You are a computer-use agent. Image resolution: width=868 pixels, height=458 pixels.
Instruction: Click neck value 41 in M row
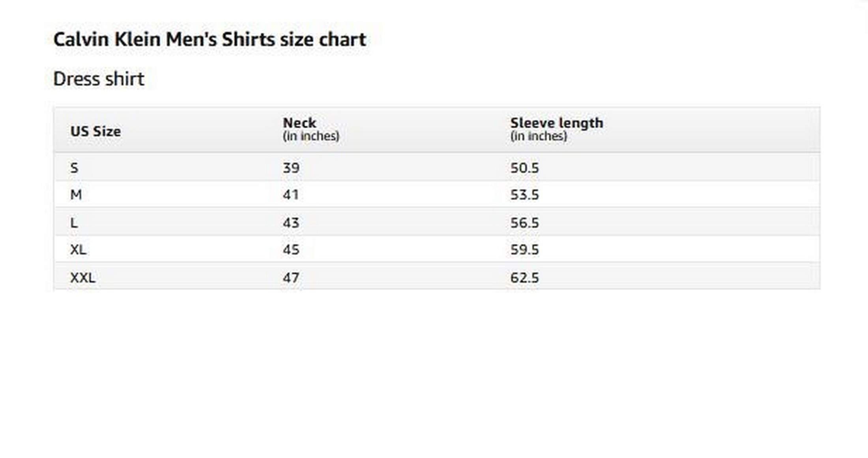pos(291,195)
